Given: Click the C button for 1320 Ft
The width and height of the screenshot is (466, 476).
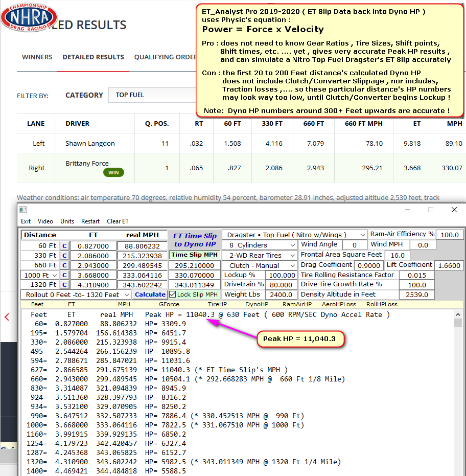Looking at the screenshot, I should (x=64, y=285).
